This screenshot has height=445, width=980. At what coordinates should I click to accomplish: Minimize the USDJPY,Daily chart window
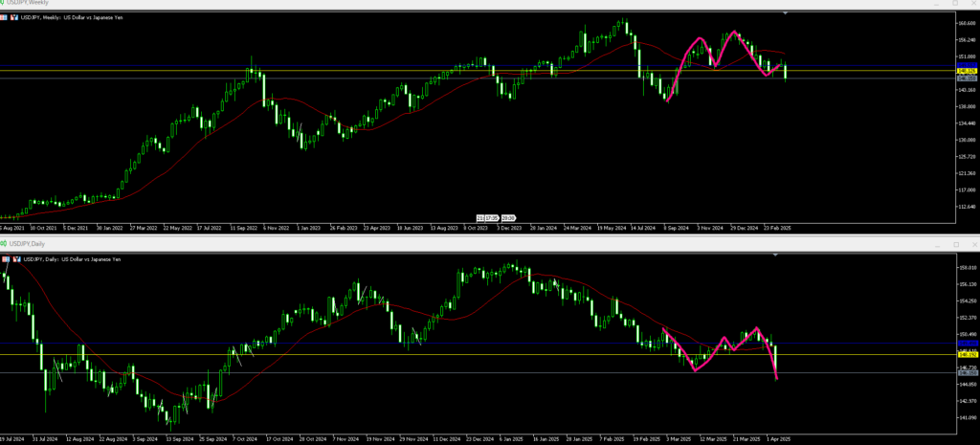939,244
